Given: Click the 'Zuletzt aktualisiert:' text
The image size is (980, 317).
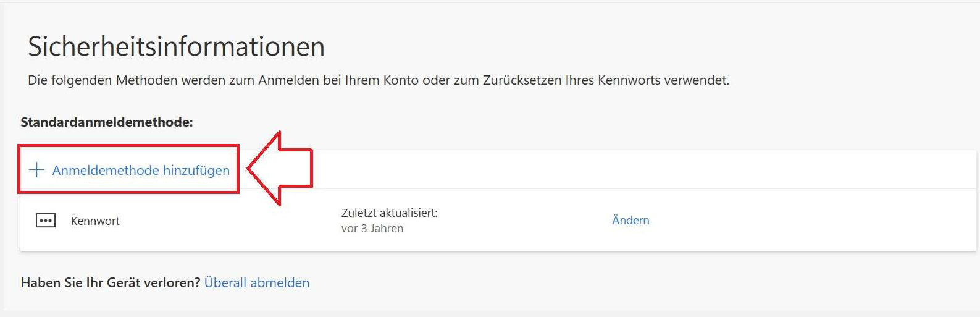Looking at the screenshot, I should [x=389, y=213].
